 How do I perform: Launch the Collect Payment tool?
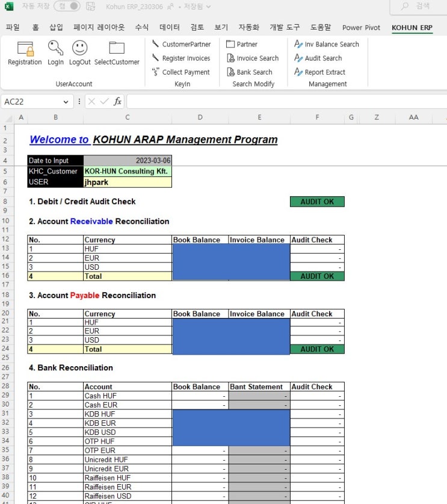coord(181,72)
